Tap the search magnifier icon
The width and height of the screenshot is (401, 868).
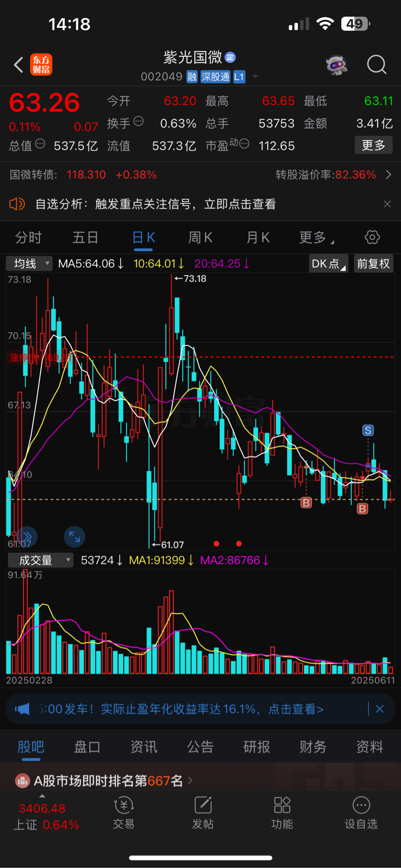(376, 65)
